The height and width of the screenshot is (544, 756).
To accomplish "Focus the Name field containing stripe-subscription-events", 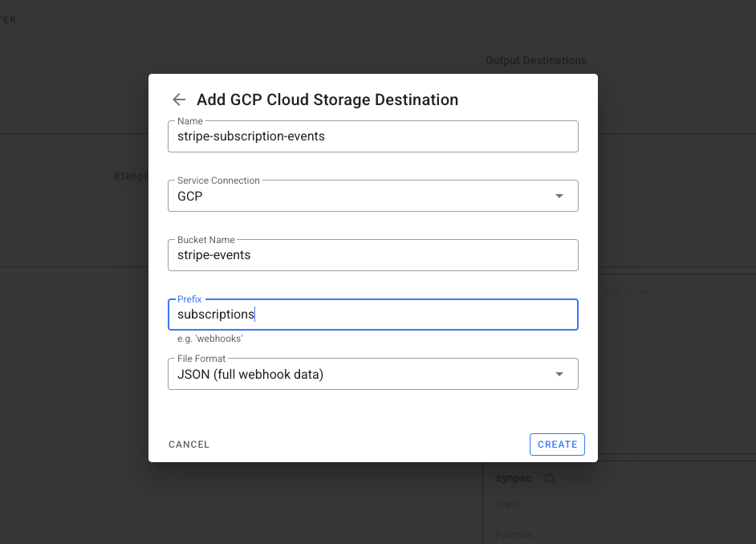I will pyautogui.click(x=373, y=136).
